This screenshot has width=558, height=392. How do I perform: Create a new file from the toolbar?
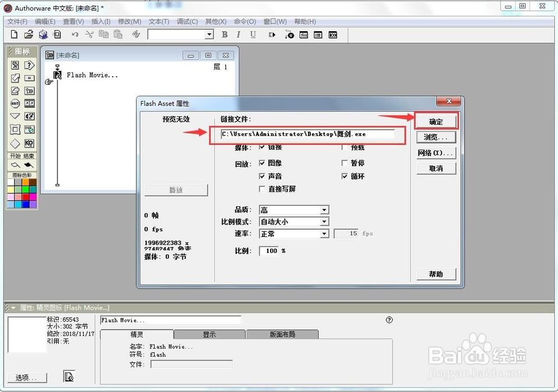pyautogui.click(x=14, y=35)
